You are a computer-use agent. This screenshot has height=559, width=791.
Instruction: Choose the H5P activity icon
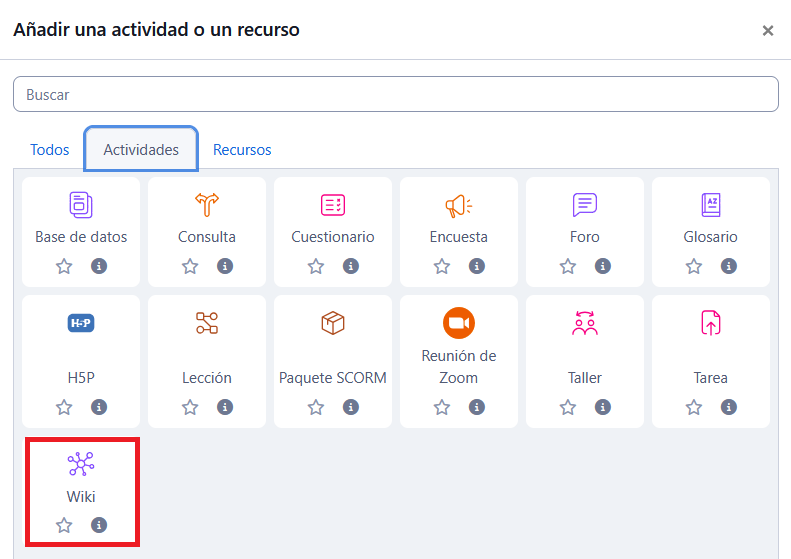[81, 323]
